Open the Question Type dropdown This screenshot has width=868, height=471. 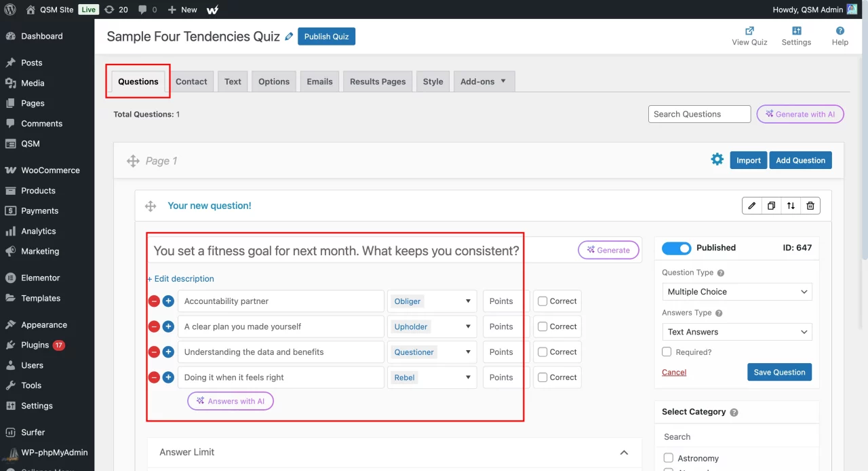(736, 292)
